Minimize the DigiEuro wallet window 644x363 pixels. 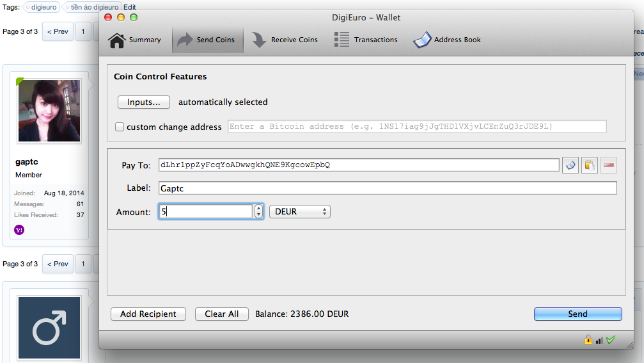[121, 17]
